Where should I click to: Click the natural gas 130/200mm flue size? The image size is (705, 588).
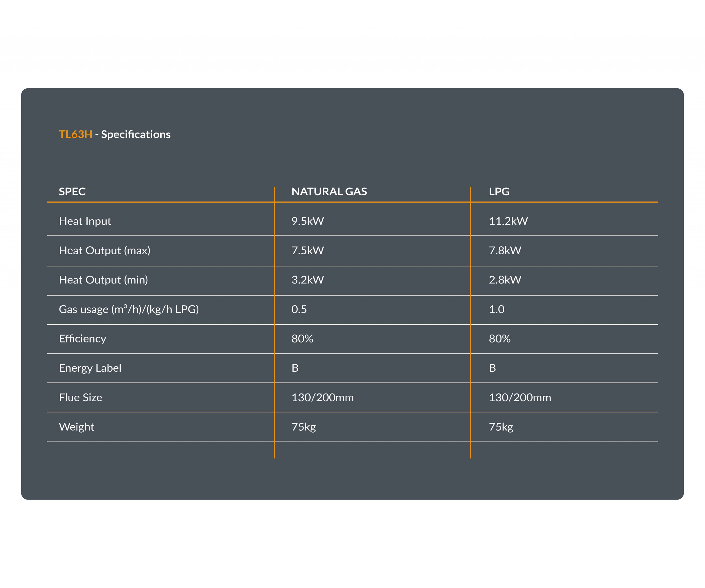pyautogui.click(x=323, y=398)
